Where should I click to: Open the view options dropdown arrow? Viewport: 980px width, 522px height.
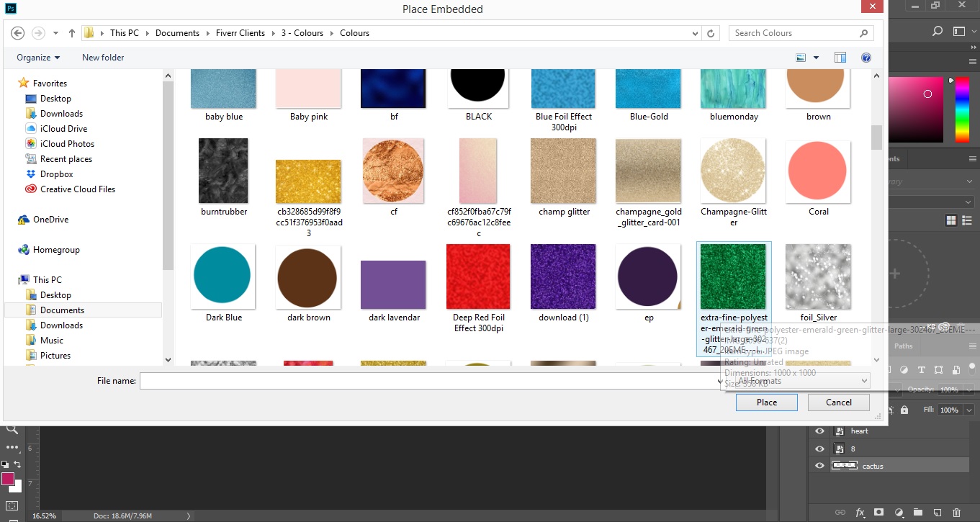(816, 58)
